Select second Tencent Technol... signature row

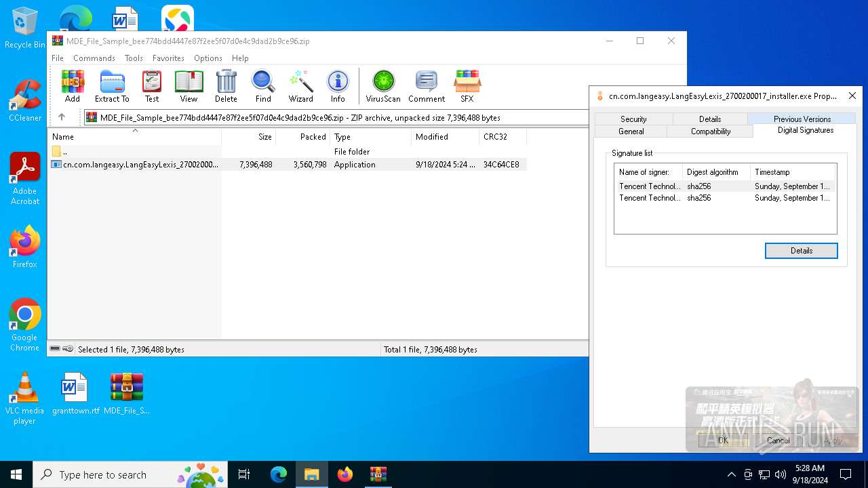[724, 198]
